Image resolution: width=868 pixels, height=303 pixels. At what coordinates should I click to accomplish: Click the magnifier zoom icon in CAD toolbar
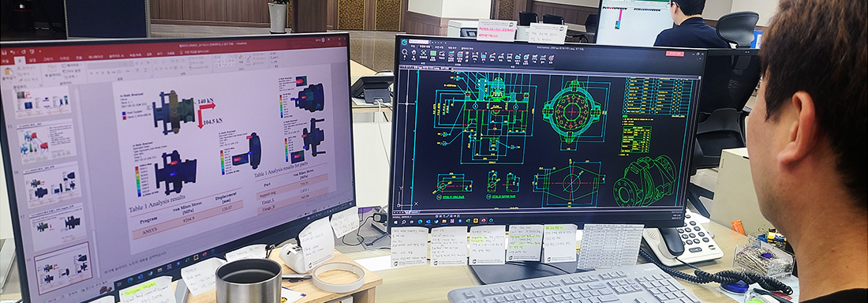pyautogui.click(x=405, y=53)
